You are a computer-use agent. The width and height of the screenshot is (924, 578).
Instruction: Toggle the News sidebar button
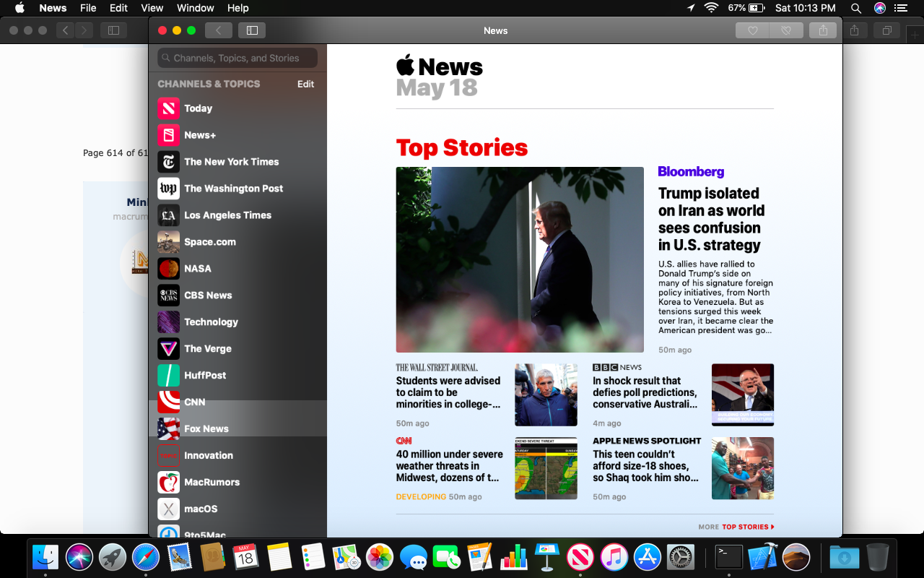tap(252, 30)
